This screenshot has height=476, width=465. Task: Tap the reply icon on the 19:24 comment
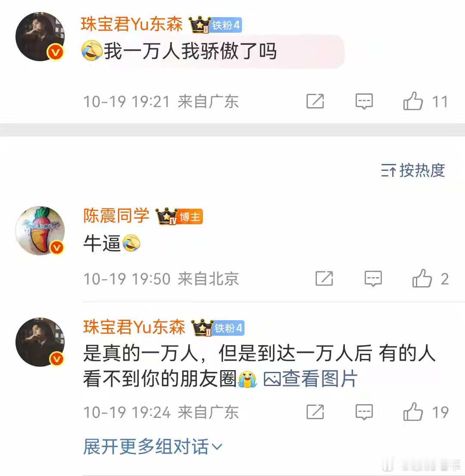coord(364,412)
